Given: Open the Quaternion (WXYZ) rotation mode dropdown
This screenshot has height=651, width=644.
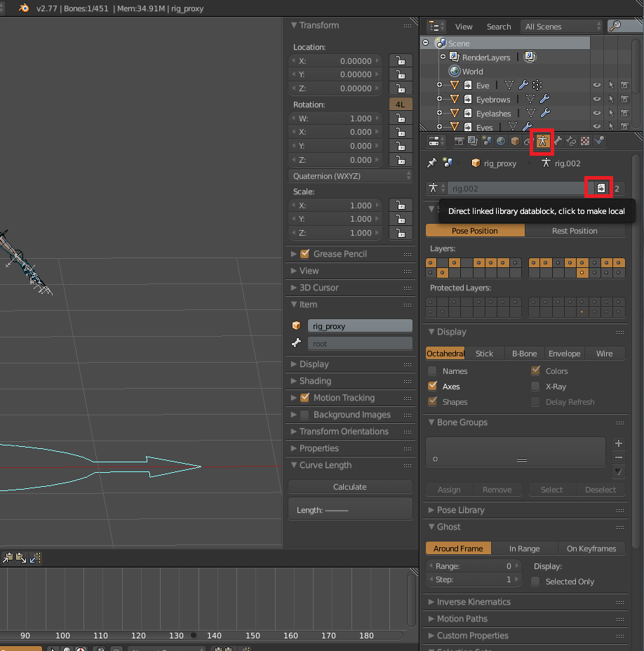Looking at the screenshot, I should coord(350,176).
